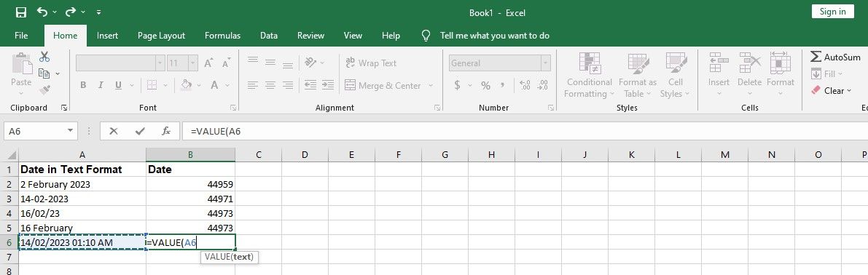Open the undo history dropdown arrow
The width and height of the screenshot is (868, 275).
[54, 12]
